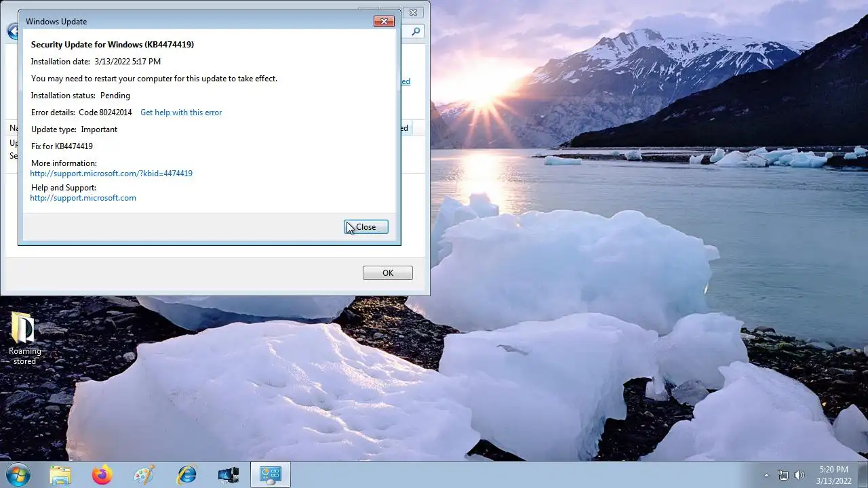
Task: Open the Roaming stored desktop icon
Action: [x=24, y=339]
